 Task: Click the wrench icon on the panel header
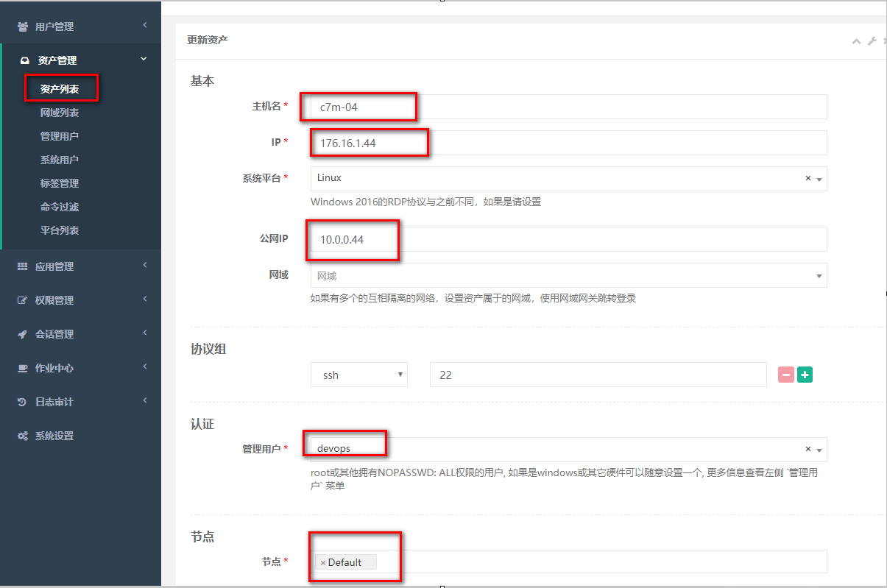pos(872,41)
